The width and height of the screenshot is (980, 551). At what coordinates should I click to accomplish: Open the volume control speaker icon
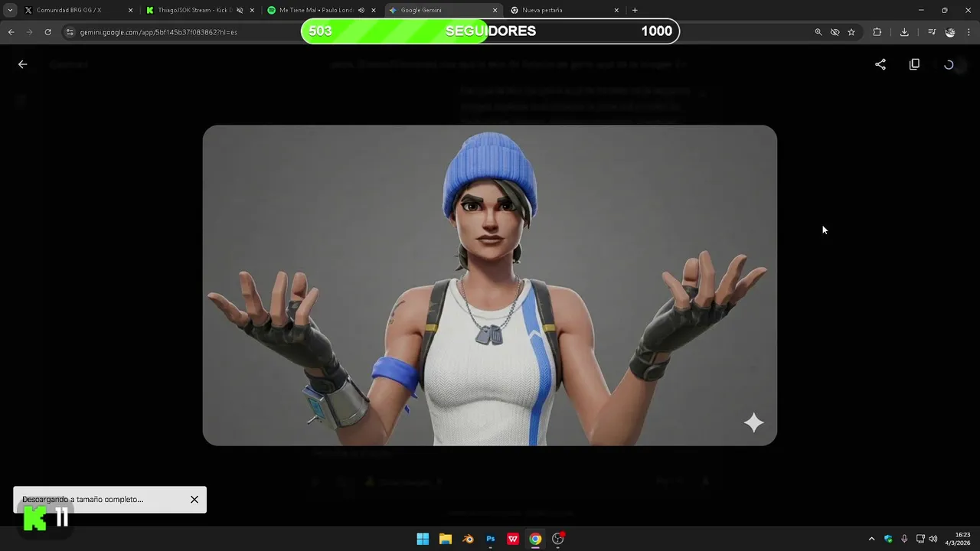(933, 539)
